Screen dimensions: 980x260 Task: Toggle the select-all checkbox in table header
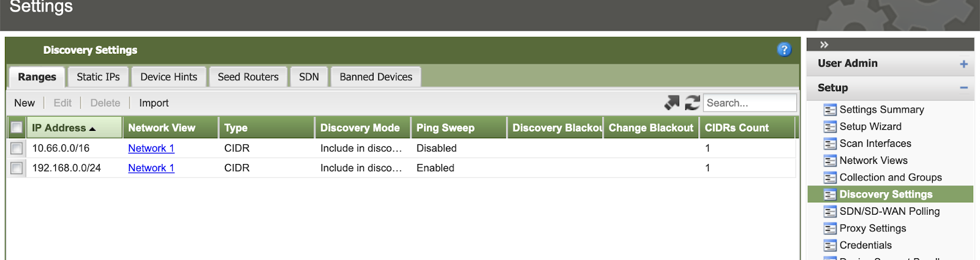tap(17, 127)
